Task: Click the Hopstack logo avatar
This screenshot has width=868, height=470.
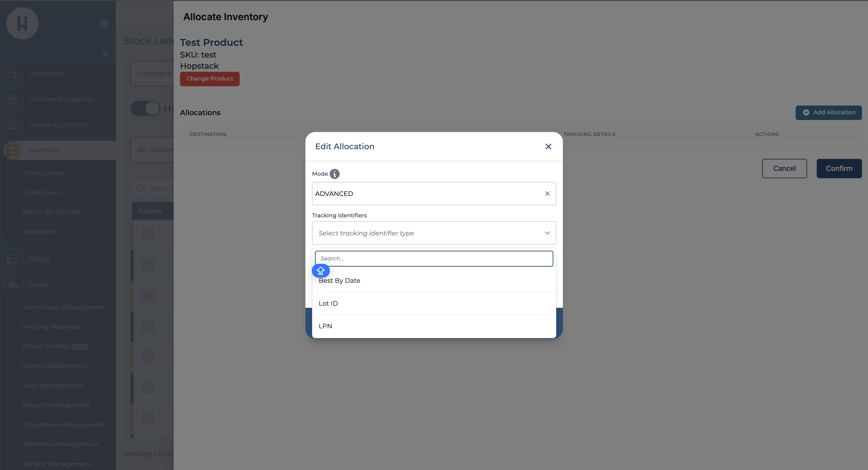Action: (22, 24)
